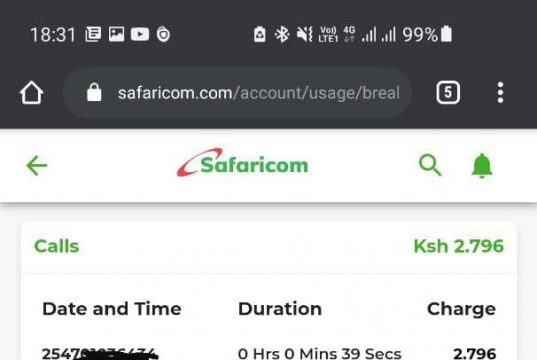Select the safaricom.com address bar
The height and width of the screenshot is (360, 537).
pos(237,93)
